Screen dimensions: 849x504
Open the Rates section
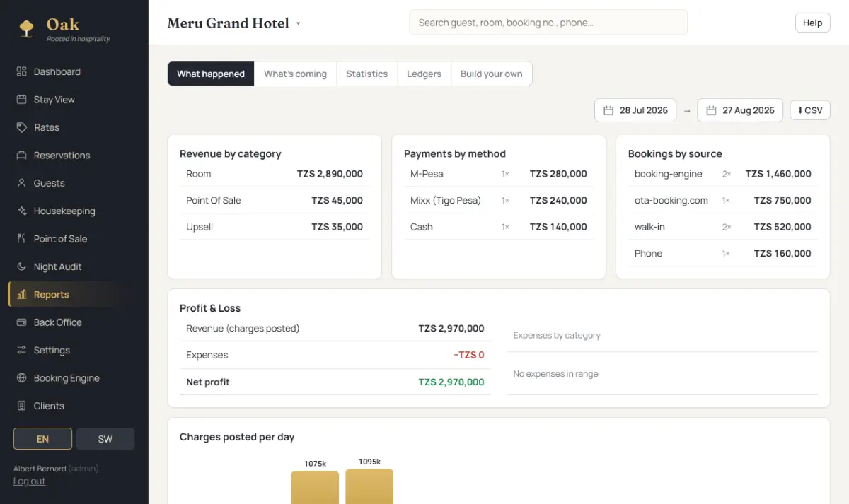point(47,127)
